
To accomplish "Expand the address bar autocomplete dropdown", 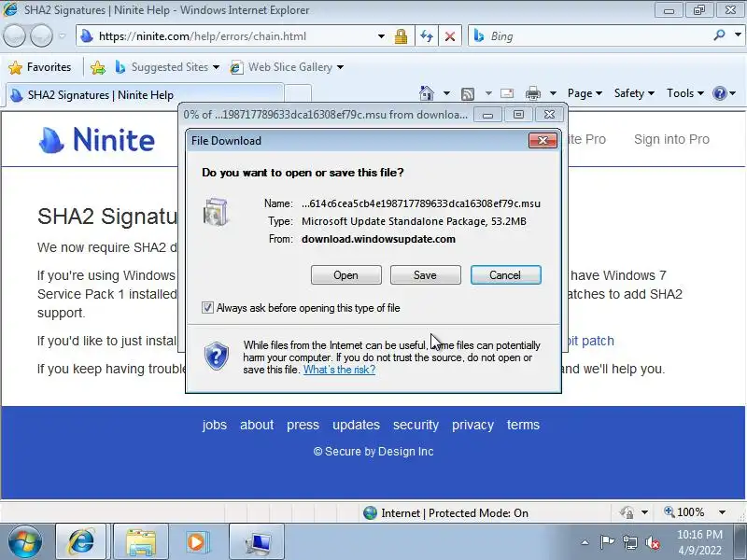I will (381, 36).
